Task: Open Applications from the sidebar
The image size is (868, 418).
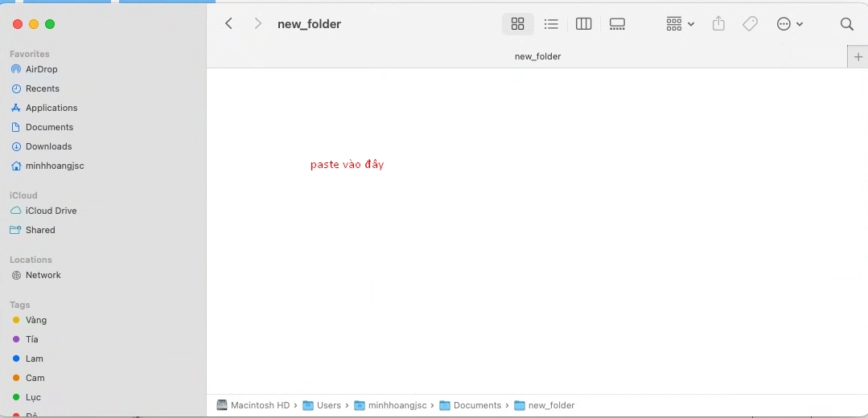Action: point(51,108)
